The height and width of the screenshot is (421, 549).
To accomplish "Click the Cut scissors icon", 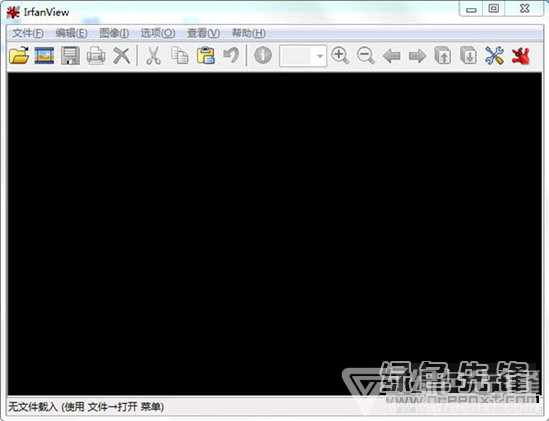I will point(153,55).
